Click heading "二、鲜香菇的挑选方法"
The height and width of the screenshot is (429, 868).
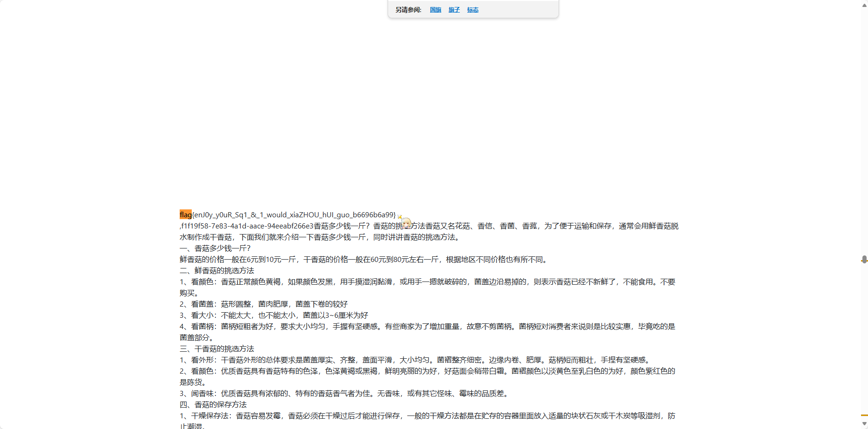click(x=217, y=270)
